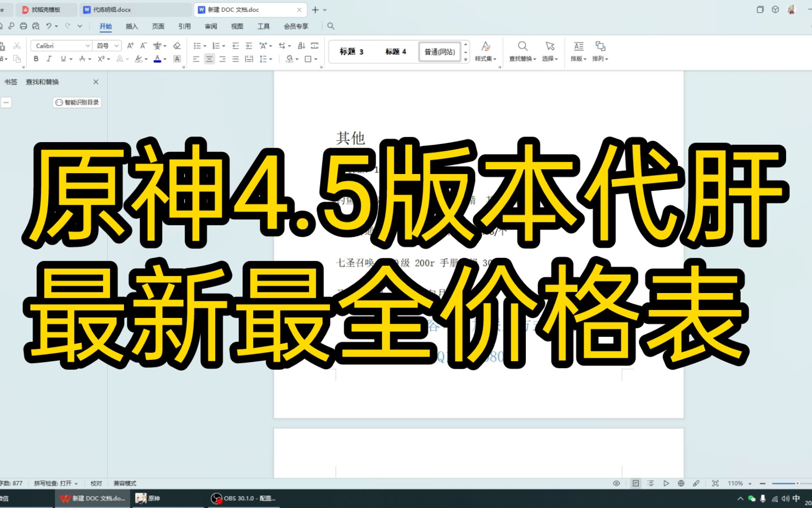Screen dimensions: 812x508
Task: Click the copy icon in clipboard group
Action: (17, 59)
